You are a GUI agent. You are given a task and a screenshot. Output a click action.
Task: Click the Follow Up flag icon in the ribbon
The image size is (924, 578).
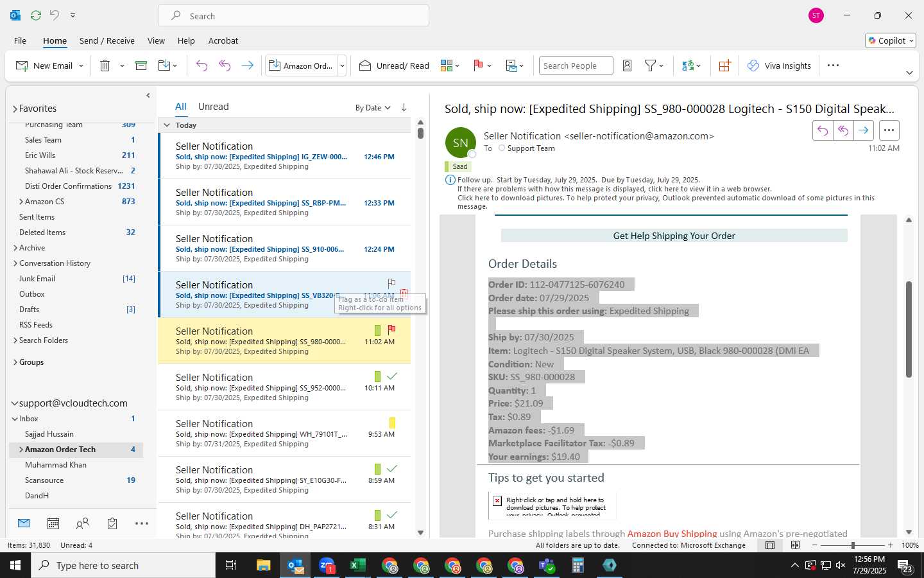pyautogui.click(x=478, y=66)
